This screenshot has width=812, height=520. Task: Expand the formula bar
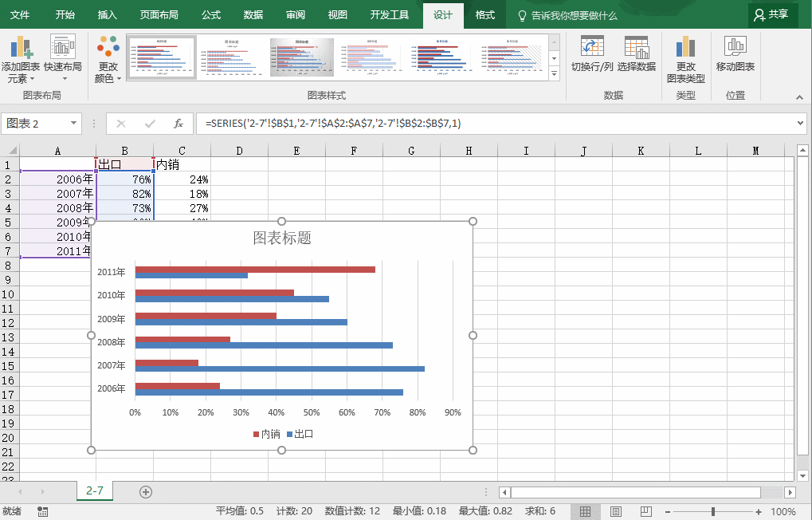[801, 124]
